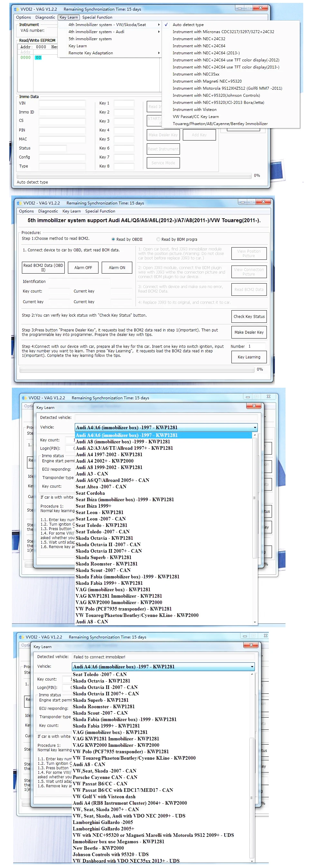
Task: Click 'Make Dealer Key' button in 5th immobilizer window
Action: click(x=249, y=333)
